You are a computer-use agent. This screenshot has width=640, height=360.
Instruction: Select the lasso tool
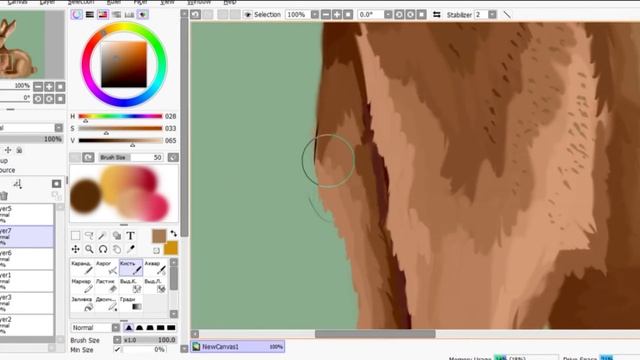[x=89, y=236]
